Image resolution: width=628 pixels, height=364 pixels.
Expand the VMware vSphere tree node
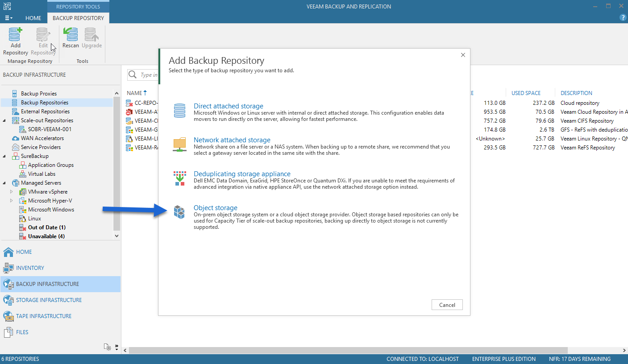[x=12, y=192]
